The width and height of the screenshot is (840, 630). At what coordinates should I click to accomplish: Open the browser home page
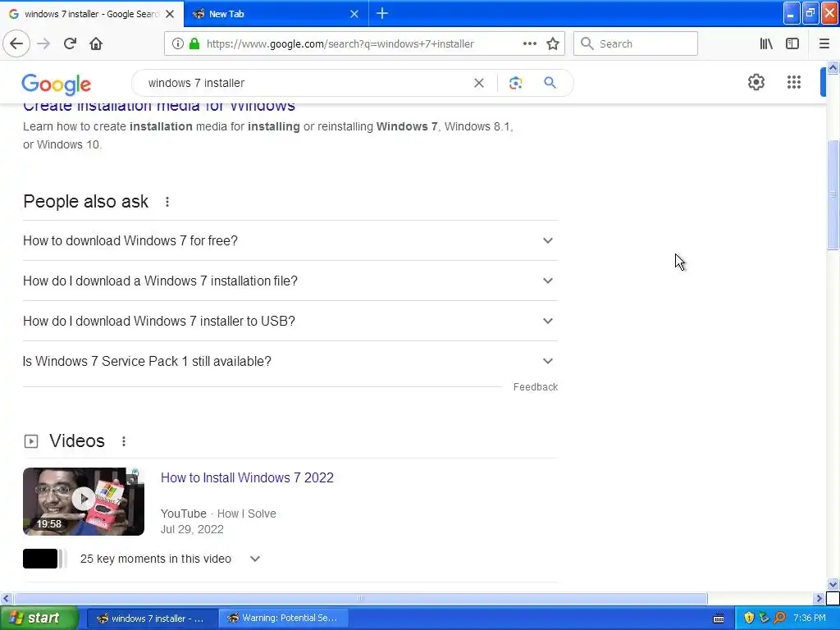[x=96, y=43]
